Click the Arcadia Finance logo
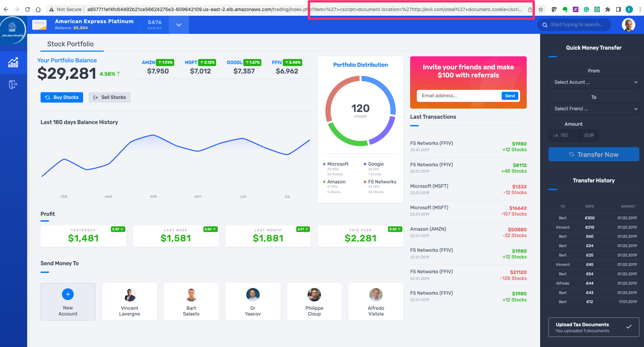 [x=13, y=30]
